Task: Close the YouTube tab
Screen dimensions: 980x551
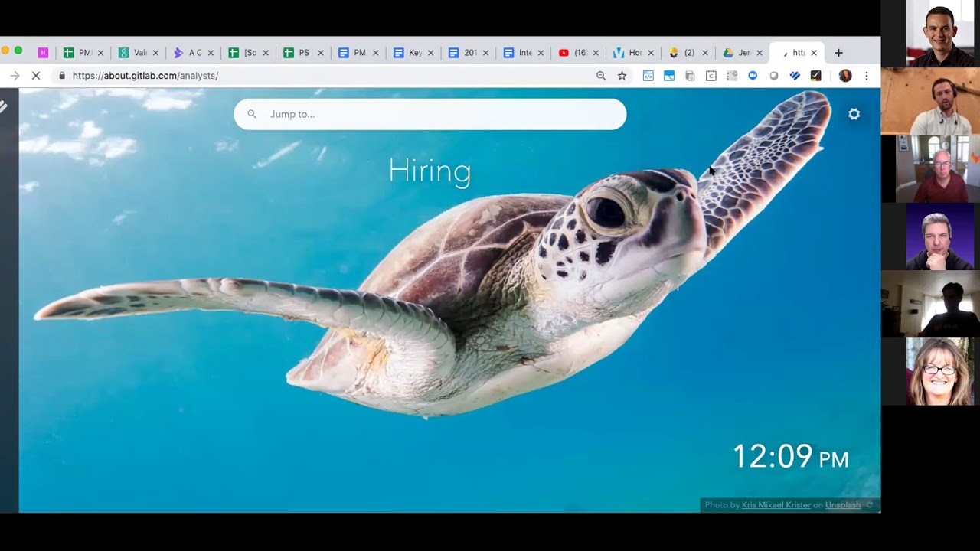Action: 596,53
